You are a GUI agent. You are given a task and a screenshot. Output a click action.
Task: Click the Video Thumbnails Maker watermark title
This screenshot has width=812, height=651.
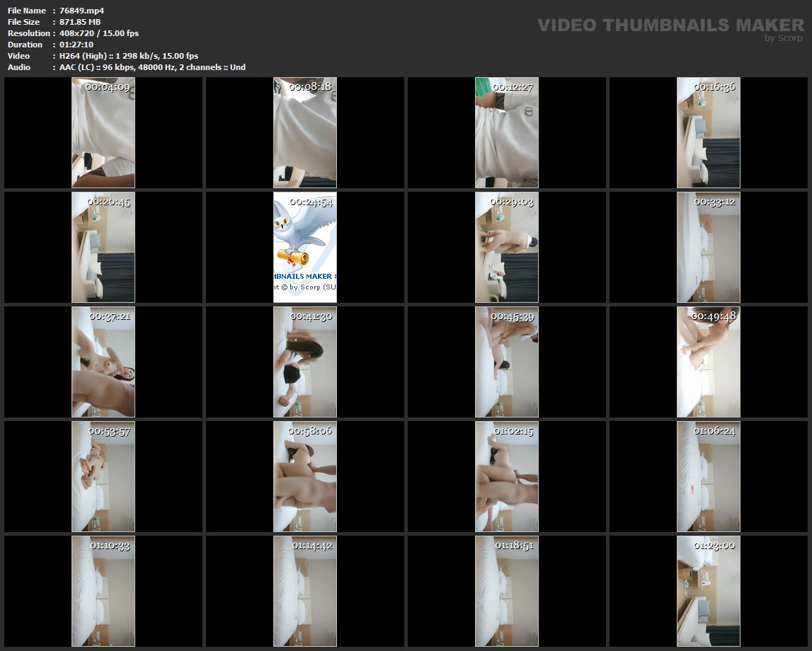click(670, 25)
